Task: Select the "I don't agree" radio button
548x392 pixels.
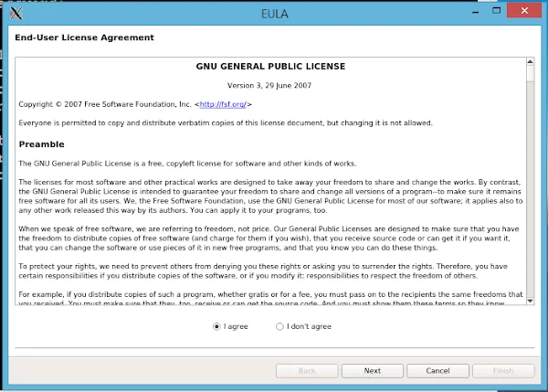Action: [x=279, y=326]
